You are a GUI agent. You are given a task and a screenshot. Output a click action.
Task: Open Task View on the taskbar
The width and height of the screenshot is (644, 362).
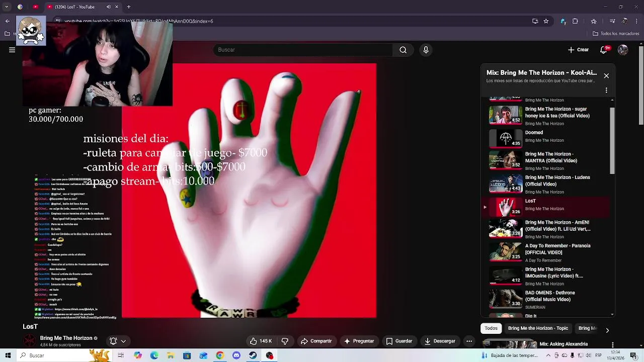coord(121,355)
